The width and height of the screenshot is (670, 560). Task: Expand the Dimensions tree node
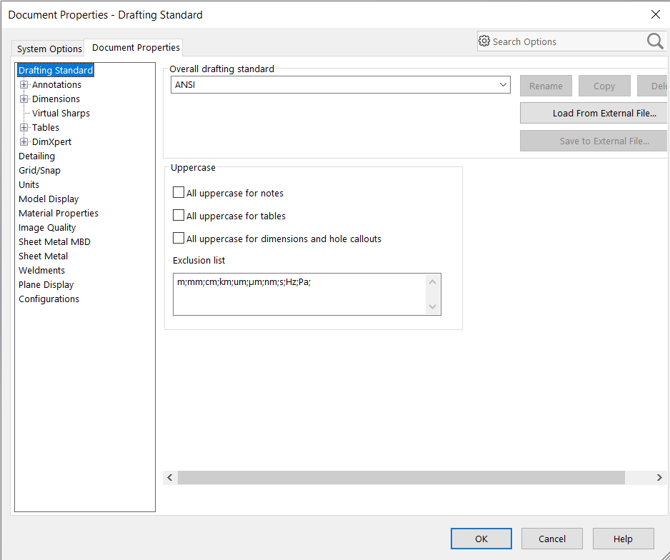click(24, 99)
